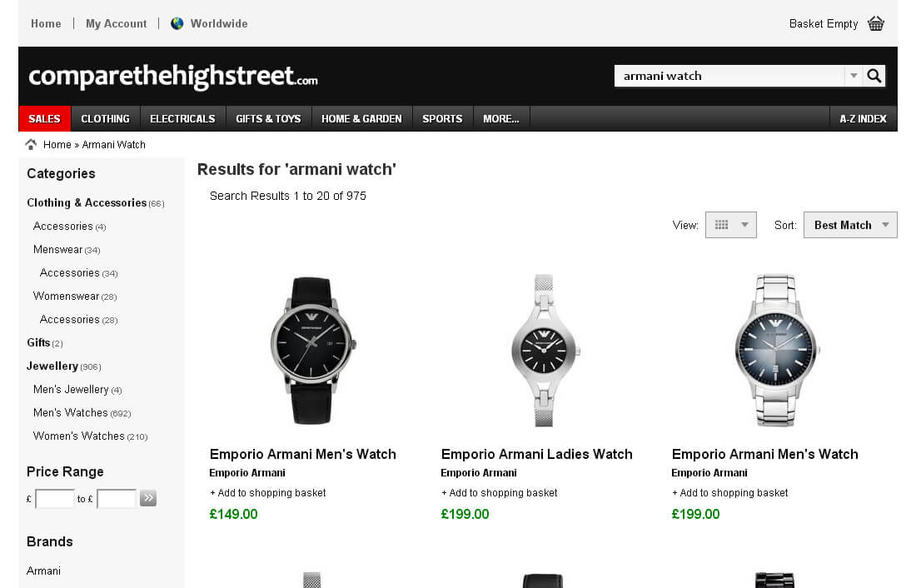
Task: Click the breadcrumb home icon
Action: pyautogui.click(x=31, y=144)
